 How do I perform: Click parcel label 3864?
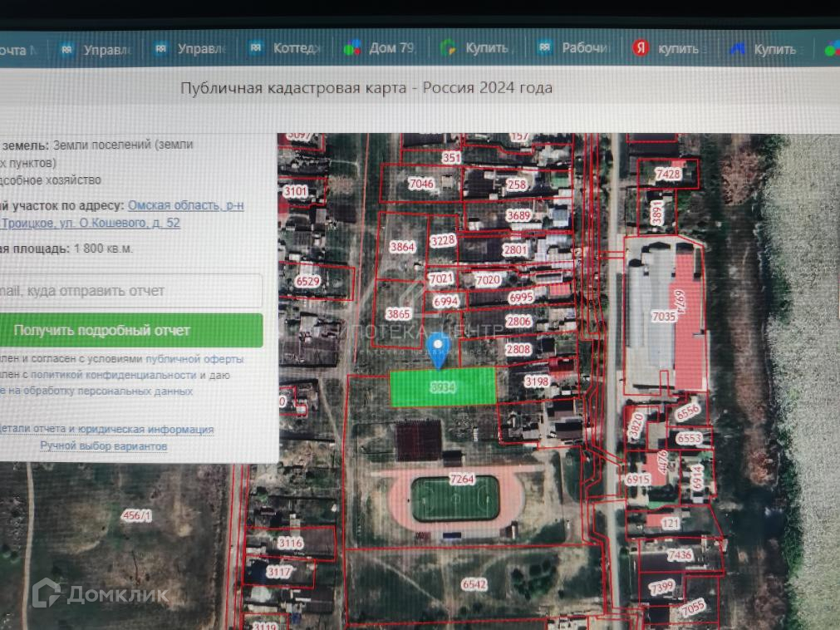(x=402, y=246)
